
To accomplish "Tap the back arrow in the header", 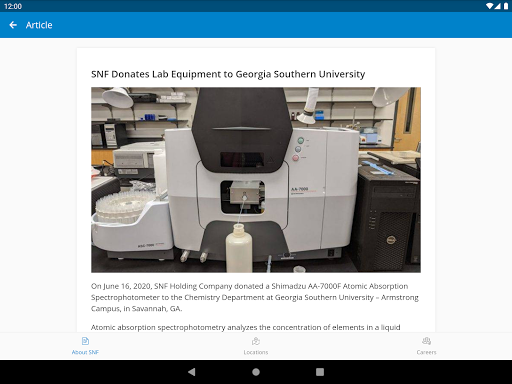I will 13,25.
